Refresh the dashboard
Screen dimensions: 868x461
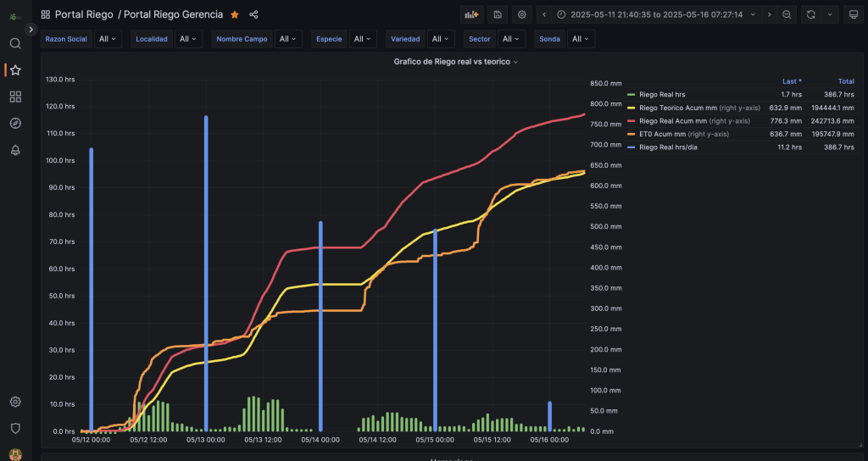pos(811,14)
